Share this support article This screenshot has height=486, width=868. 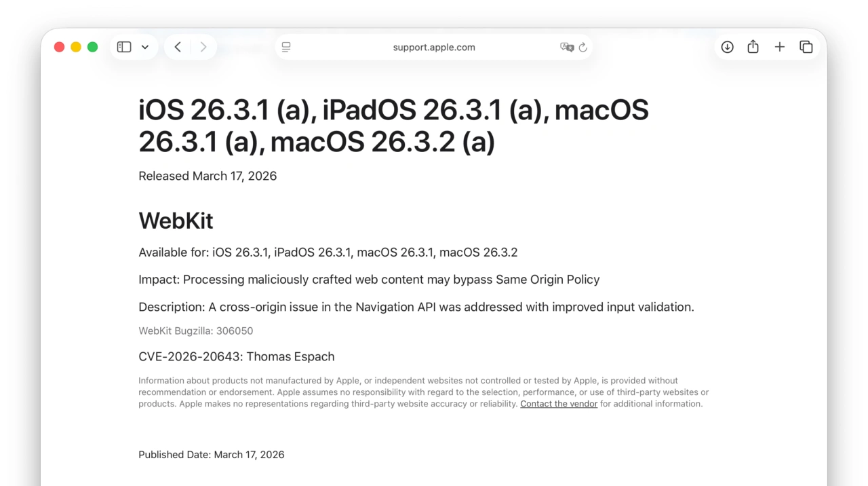[753, 47]
